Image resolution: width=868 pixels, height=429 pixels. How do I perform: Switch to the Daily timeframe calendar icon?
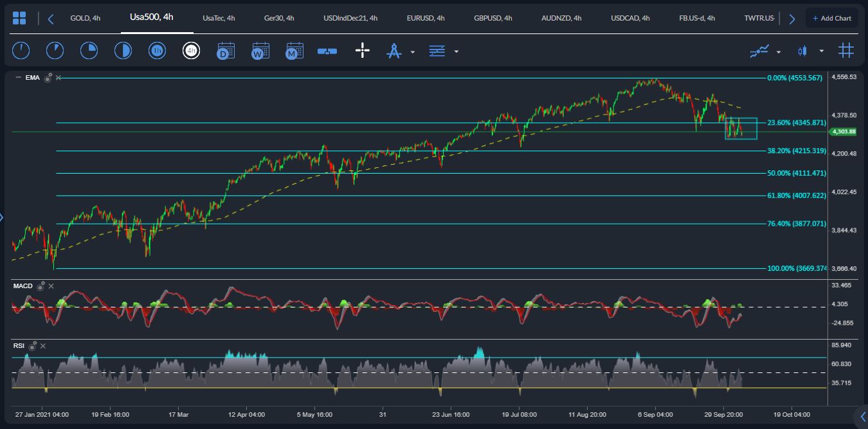[226, 51]
